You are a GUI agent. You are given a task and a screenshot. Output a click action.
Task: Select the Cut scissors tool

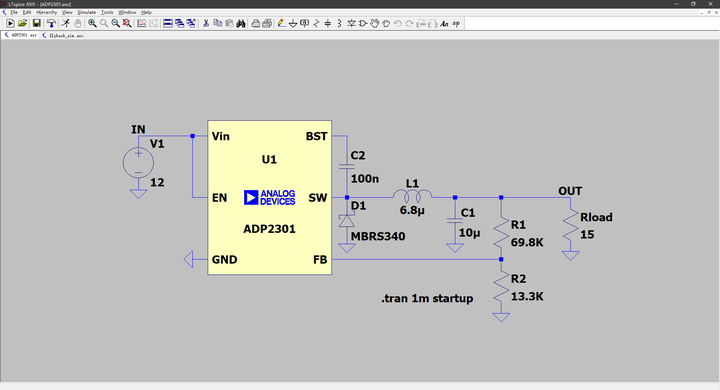click(x=206, y=23)
